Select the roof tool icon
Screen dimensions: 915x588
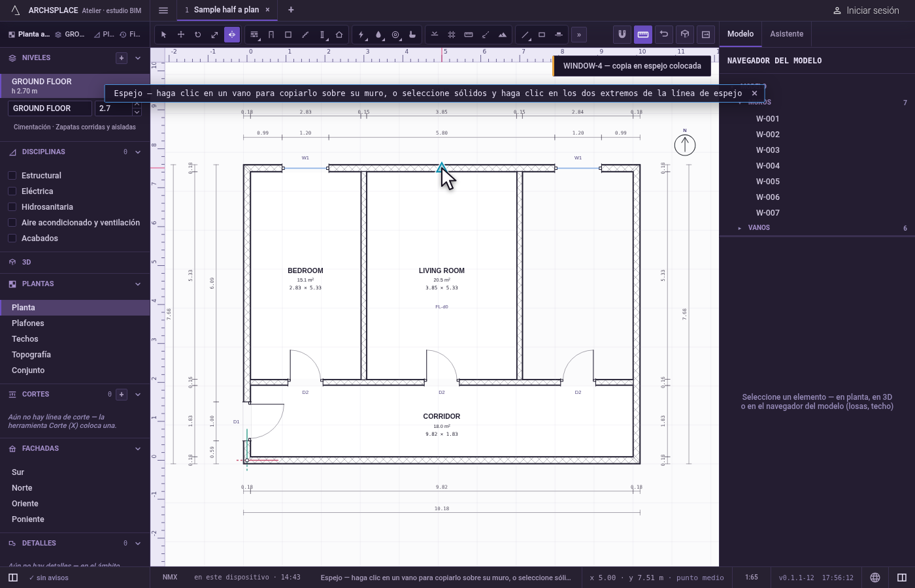coord(339,35)
